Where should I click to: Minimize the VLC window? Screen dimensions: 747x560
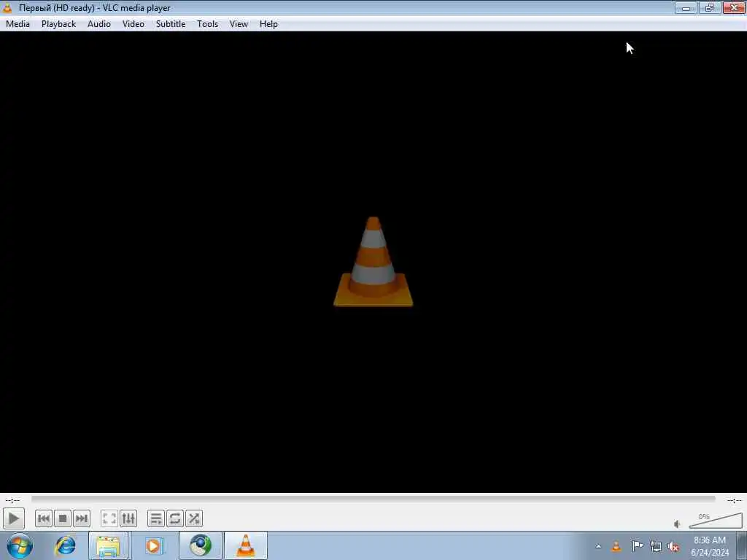(686, 7)
